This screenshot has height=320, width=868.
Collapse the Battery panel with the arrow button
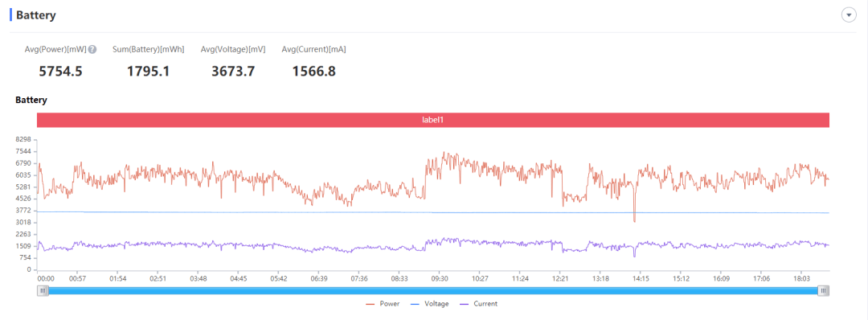tap(849, 15)
